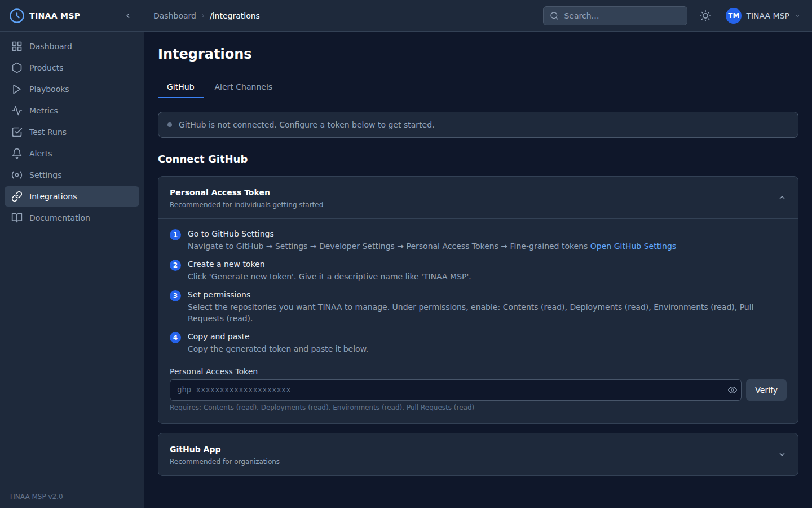The image size is (812, 508).
Task: Click step 'Create a new token' title
Action: click(x=226, y=264)
